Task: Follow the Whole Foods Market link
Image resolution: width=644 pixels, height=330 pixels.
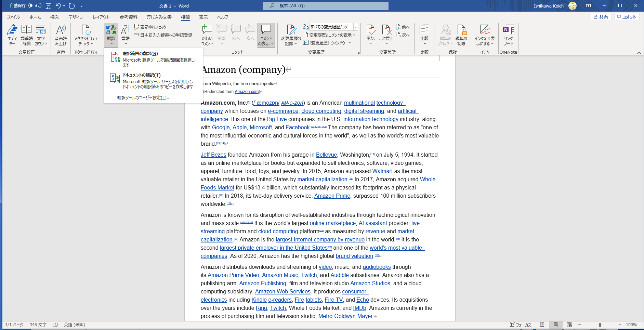Action: (x=218, y=188)
